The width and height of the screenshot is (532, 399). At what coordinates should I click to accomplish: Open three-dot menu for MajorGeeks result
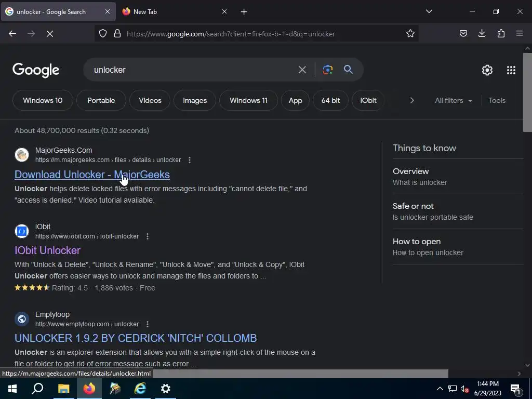pos(189,160)
